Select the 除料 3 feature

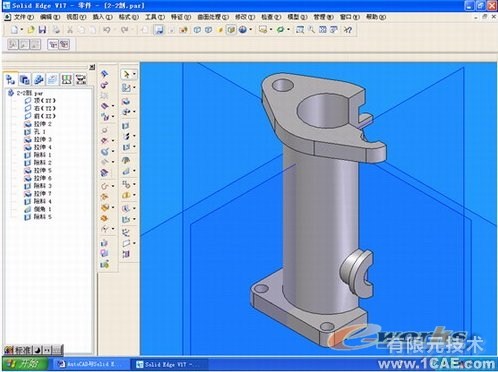(x=38, y=186)
